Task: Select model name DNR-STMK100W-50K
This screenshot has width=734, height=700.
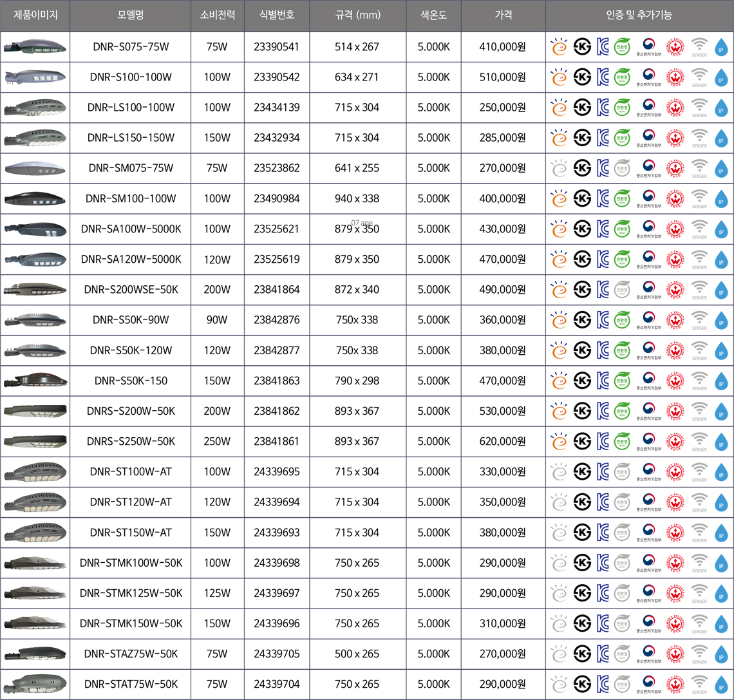Action: point(131,563)
